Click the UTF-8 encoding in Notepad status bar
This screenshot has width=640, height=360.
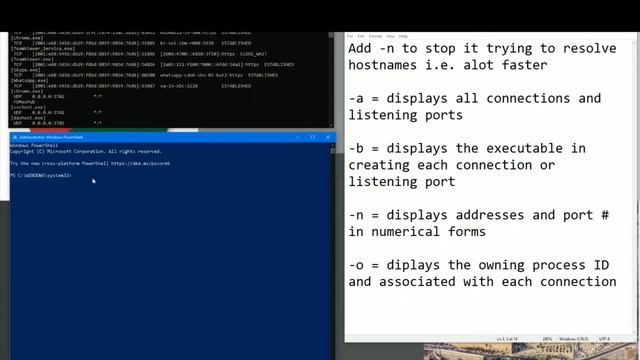[x=604, y=339]
